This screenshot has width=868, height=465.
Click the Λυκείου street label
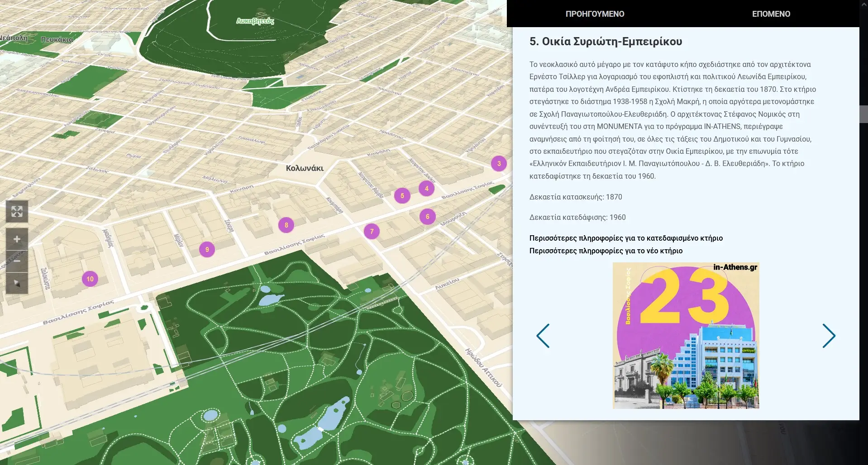pos(447,284)
